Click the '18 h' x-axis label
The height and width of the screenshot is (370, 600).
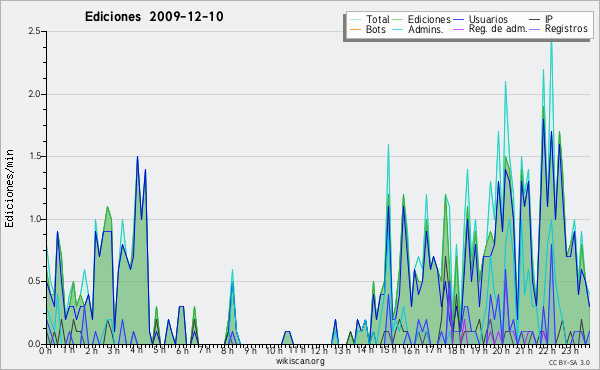[456, 351]
